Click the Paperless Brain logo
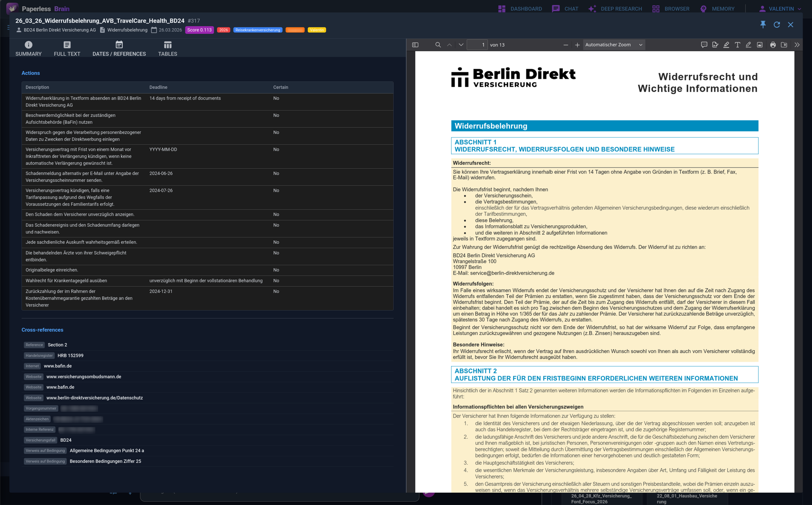 click(38, 8)
